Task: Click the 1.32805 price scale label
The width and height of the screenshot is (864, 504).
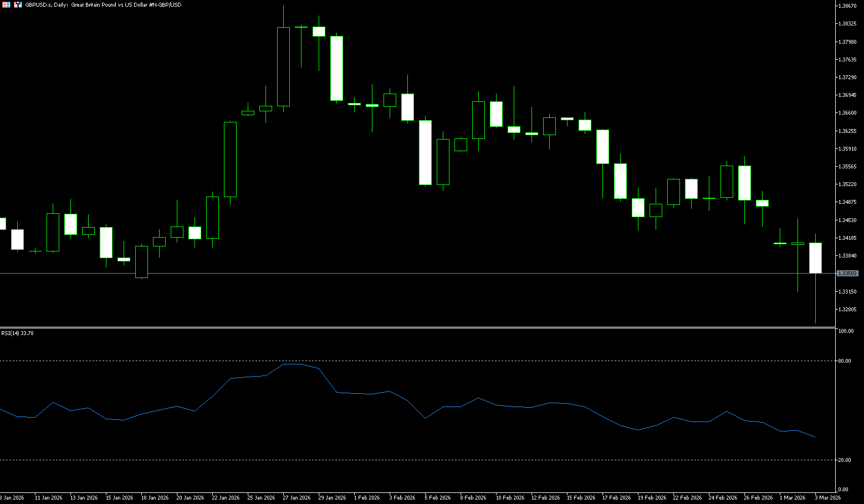Action: [848, 310]
